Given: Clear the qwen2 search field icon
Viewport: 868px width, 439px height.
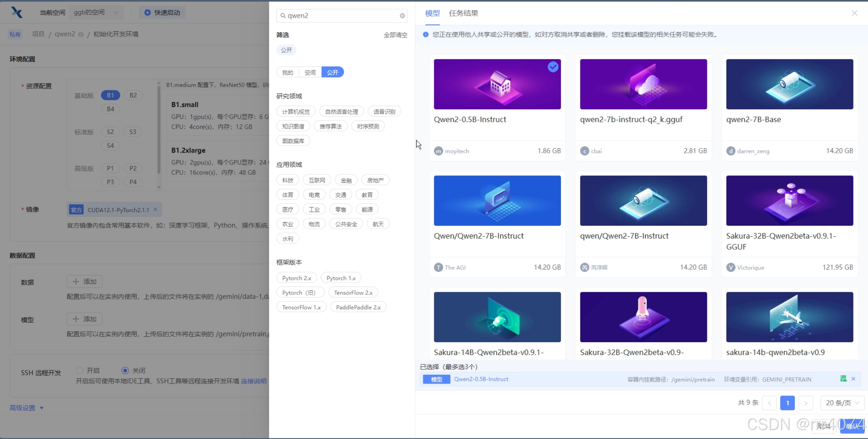Looking at the screenshot, I should click(x=402, y=16).
